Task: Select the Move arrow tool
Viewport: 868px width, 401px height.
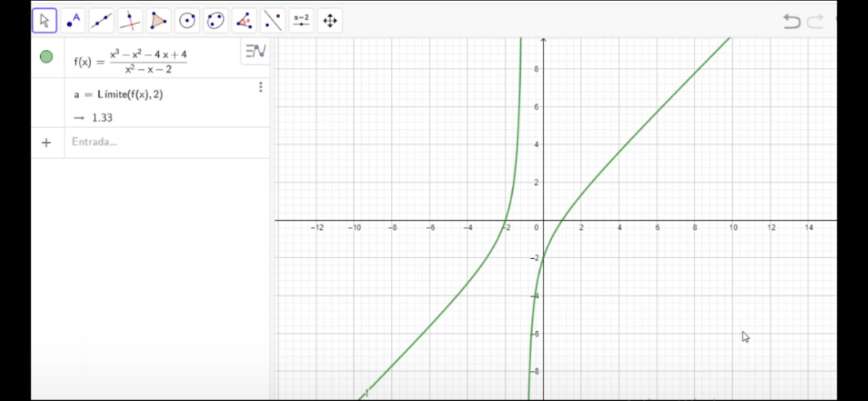Action: 44,21
